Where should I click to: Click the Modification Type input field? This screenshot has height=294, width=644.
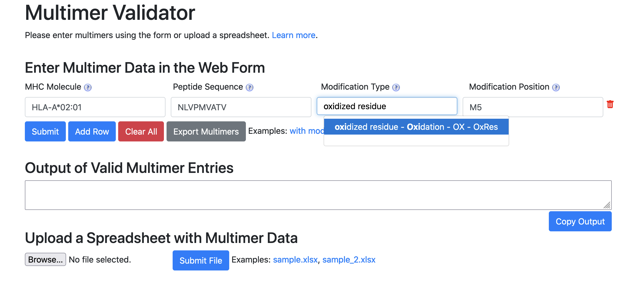[x=387, y=106]
